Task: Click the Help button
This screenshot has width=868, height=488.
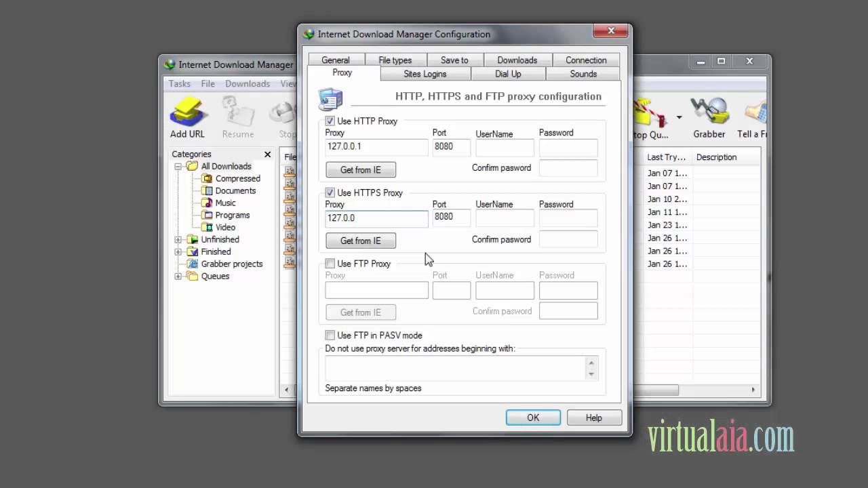Action: click(x=594, y=418)
